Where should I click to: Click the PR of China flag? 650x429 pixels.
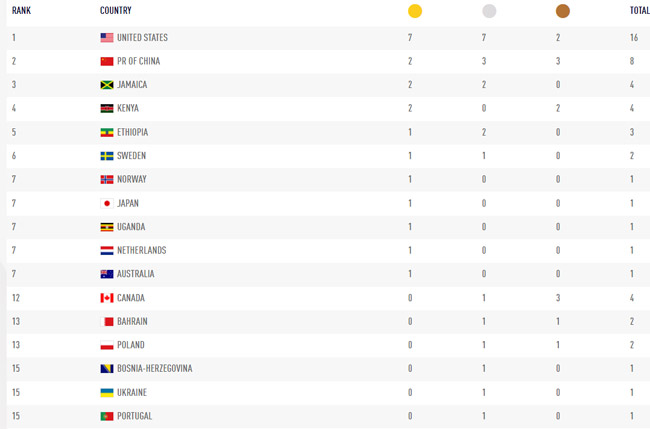pyautogui.click(x=107, y=61)
